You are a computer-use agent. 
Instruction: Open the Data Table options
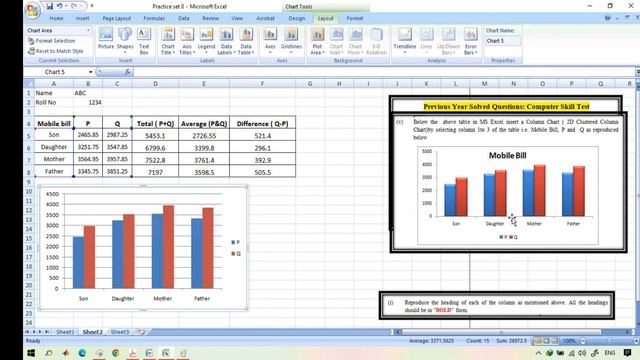246,41
